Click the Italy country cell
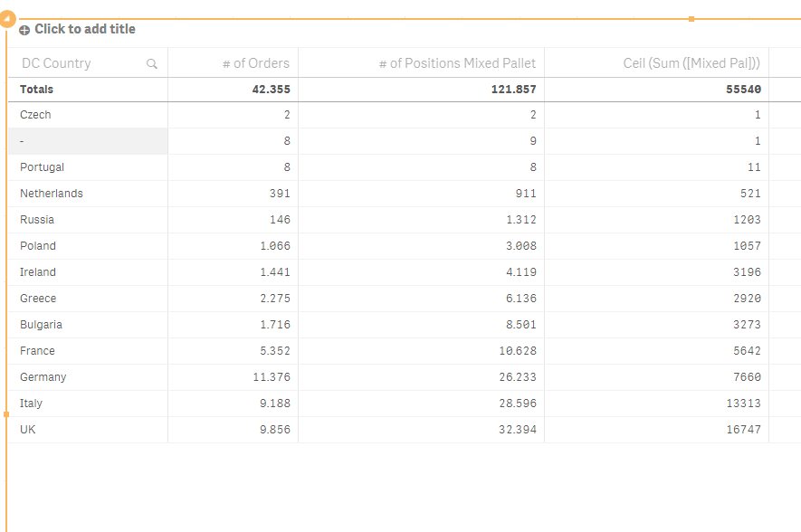Screen dimensions: 801x532 (x=31, y=404)
